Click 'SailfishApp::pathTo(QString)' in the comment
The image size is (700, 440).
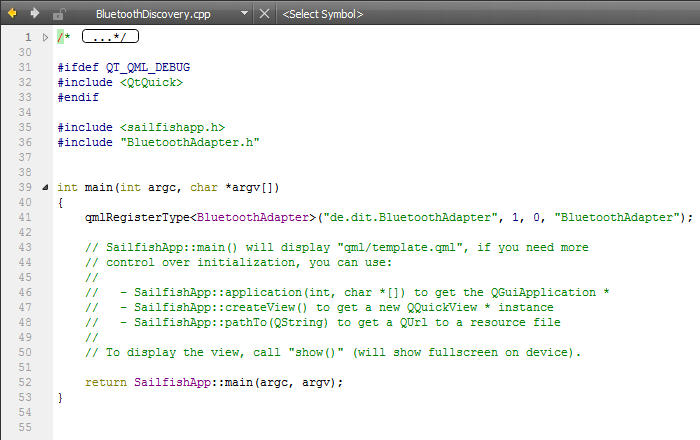click(x=231, y=322)
